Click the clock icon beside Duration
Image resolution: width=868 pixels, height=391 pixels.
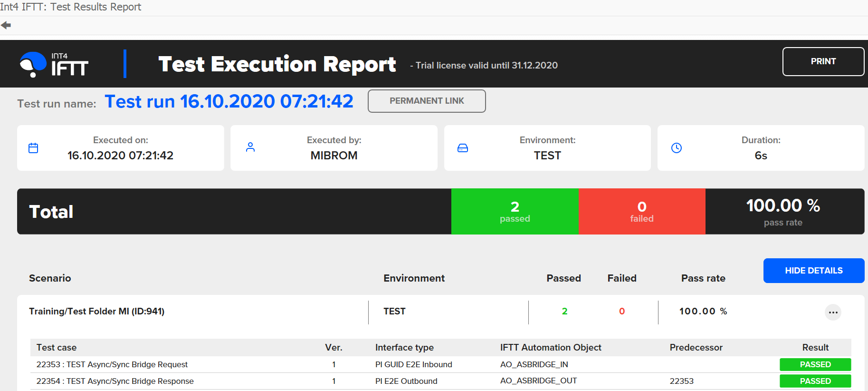pyautogui.click(x=676, y=148)
